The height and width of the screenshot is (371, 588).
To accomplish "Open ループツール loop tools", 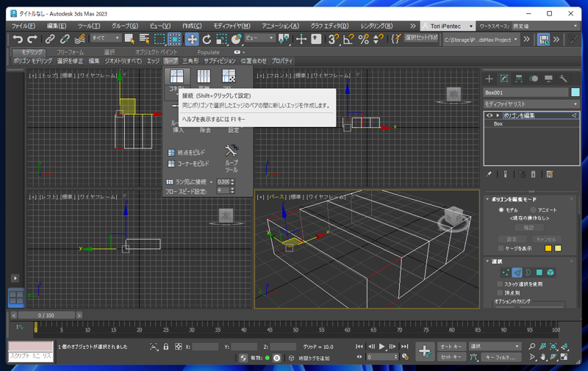I will coord(232,158).
